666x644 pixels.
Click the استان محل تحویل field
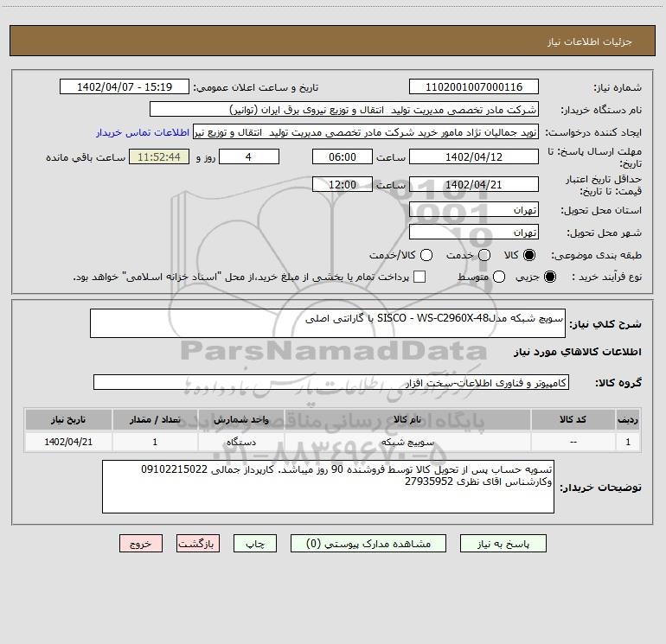click(474, 209)
